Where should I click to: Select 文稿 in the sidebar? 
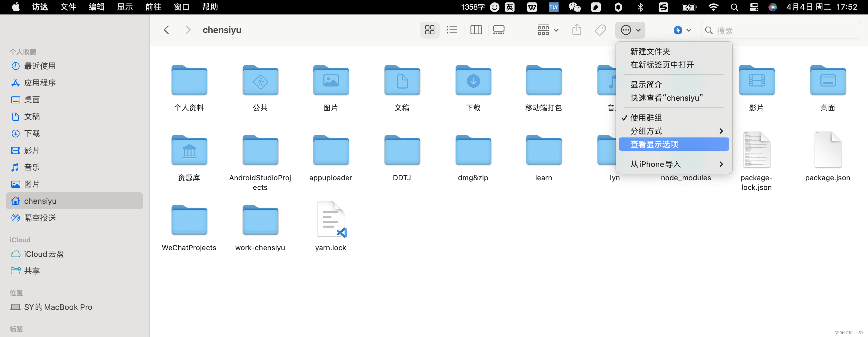pyautogui.click(x=74, y=116)
